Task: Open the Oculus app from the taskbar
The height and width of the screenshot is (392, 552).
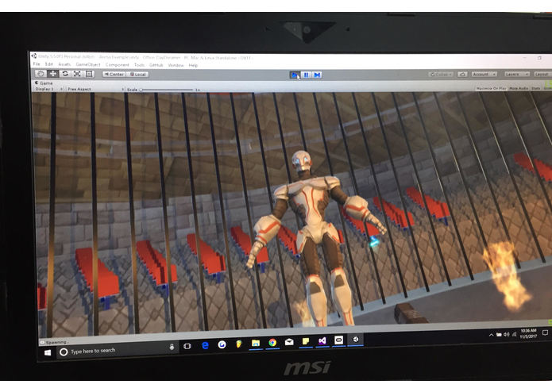Action: pyautogui.click(x=338, y=340)
